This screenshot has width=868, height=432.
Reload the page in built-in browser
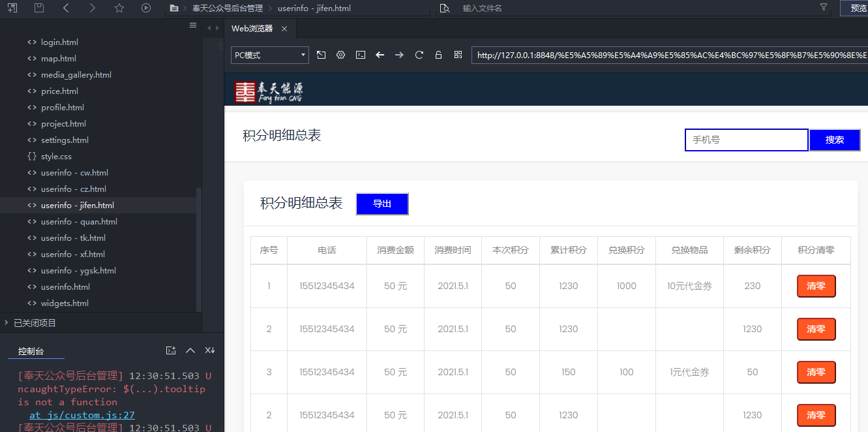pyautogui.click(x=419, y=55)
